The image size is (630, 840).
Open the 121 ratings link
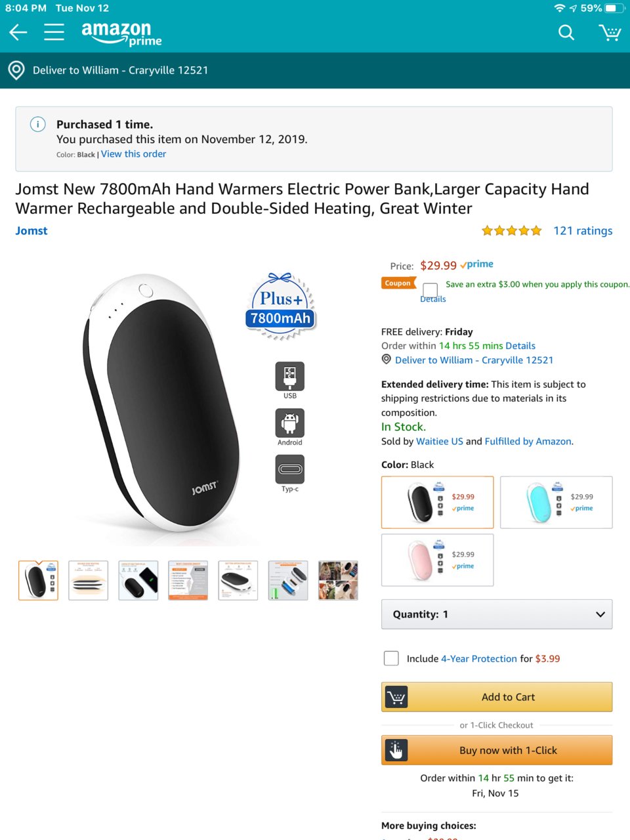(583, 230)
